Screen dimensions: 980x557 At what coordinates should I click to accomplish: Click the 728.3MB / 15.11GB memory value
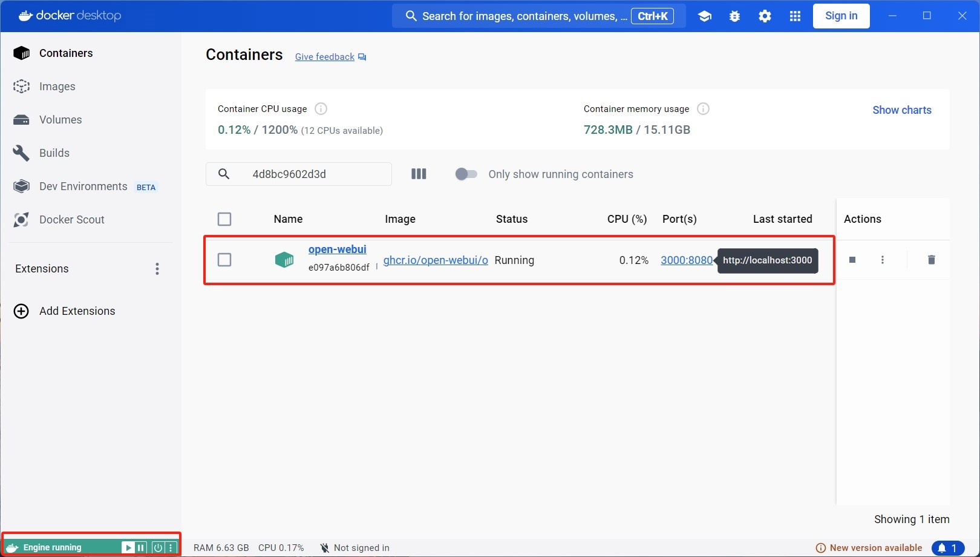click(637, 130)
